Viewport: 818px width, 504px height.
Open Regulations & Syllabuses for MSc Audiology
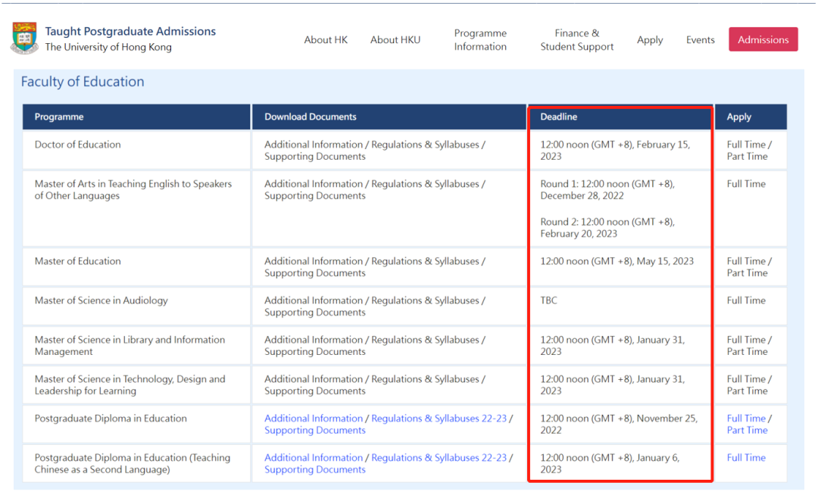(x=425, y=300)
